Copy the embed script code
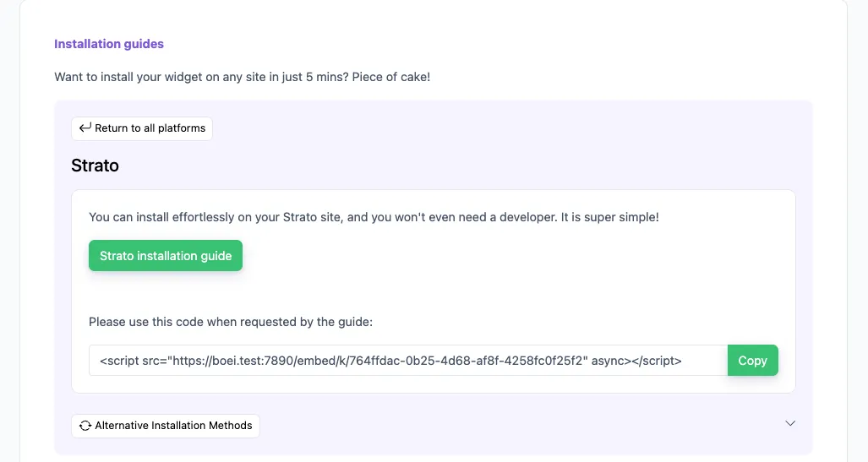The width and height of the screenshot is (868, 462). coord(752,361)
